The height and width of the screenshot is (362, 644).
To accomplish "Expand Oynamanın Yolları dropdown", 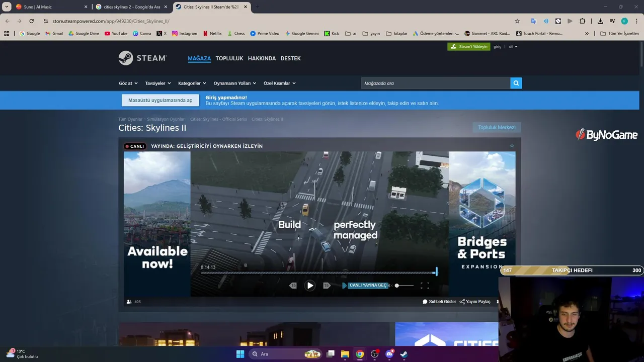I will pos(235,83).
